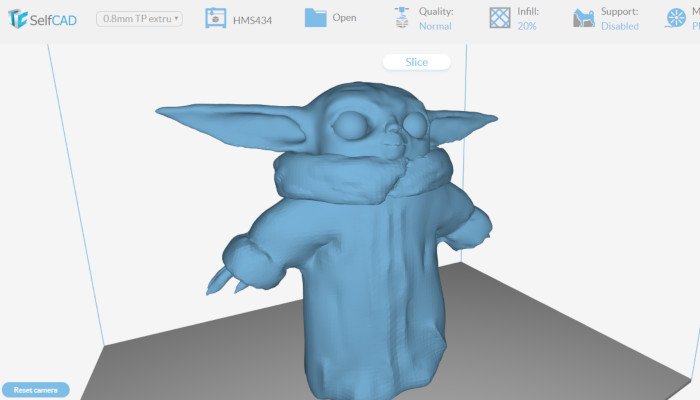Click the Support: label

coord(619,12)
